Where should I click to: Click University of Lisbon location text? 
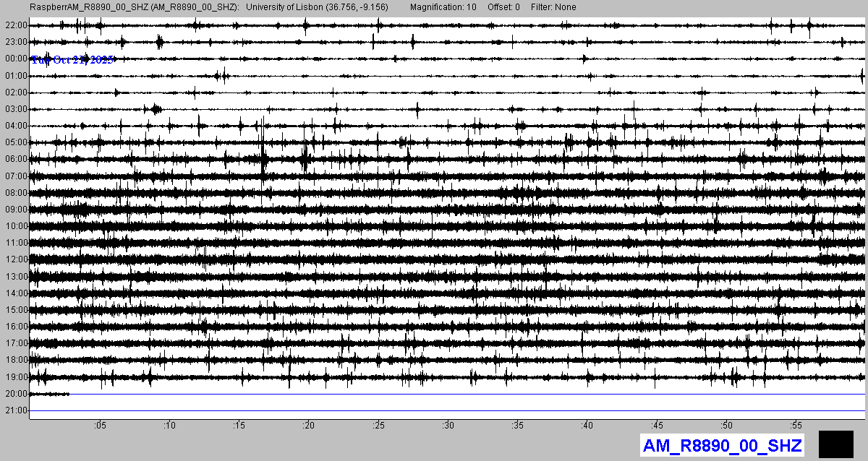click(323, 7)
